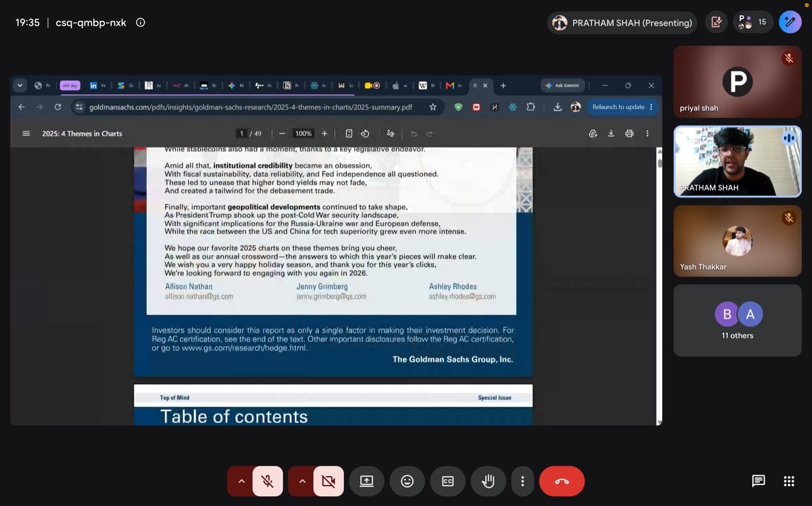812x506 pixels.
Task: Open the transcript/notes recording icon
Action: [717, 22]
